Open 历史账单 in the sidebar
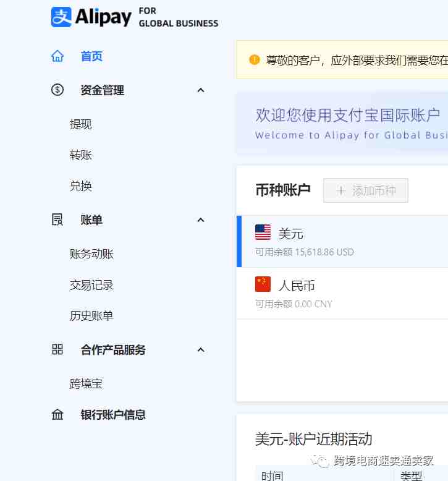 point(91,316)
